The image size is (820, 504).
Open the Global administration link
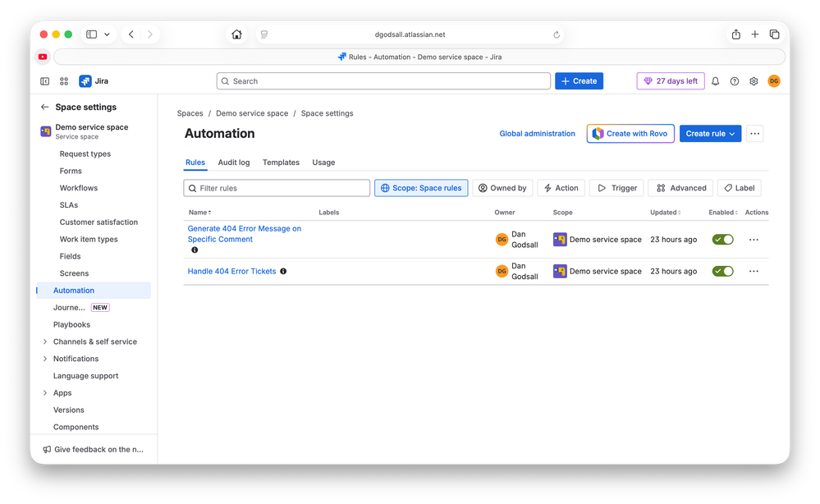[x=537, y=133]
